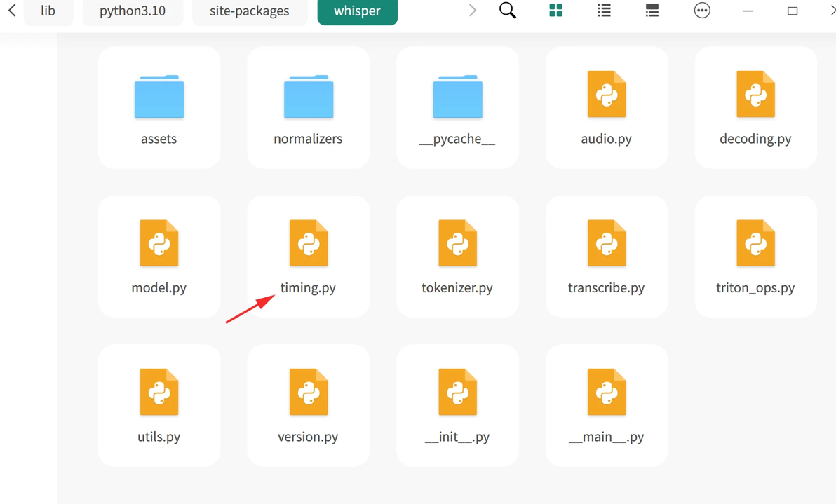836x504 pixels.
Task: Select the transcribe.py file icon
Action: (606, 243)
